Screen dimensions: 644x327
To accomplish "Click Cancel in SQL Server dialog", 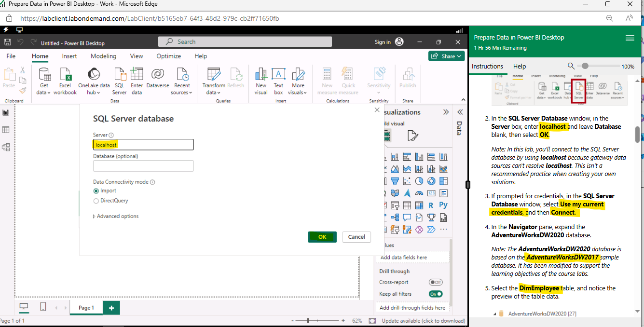I will [356, 237].
